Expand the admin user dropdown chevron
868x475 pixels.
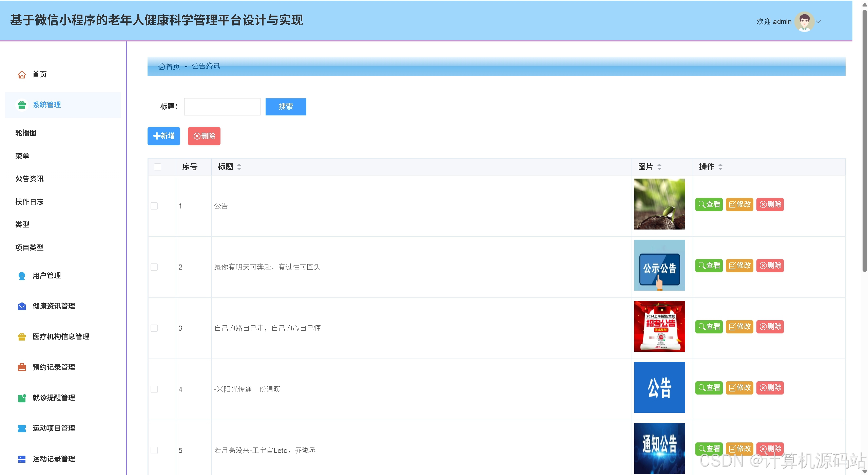818,22
